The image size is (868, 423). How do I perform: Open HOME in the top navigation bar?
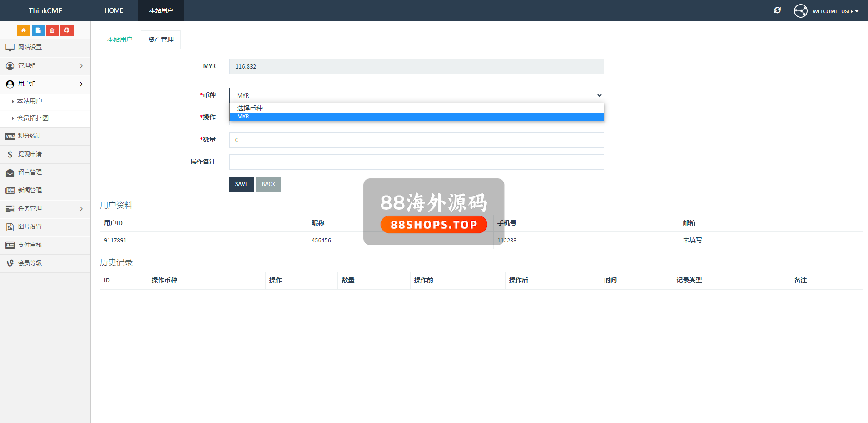114,10
